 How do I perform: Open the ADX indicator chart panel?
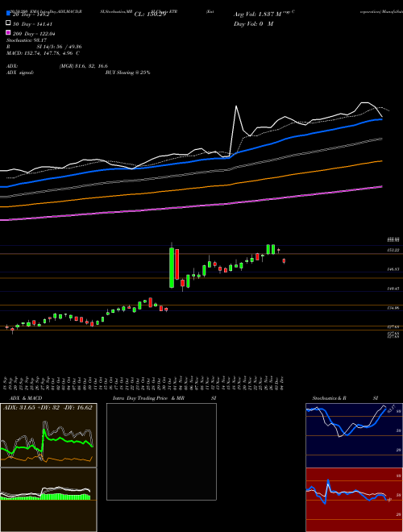click(48, 435)
